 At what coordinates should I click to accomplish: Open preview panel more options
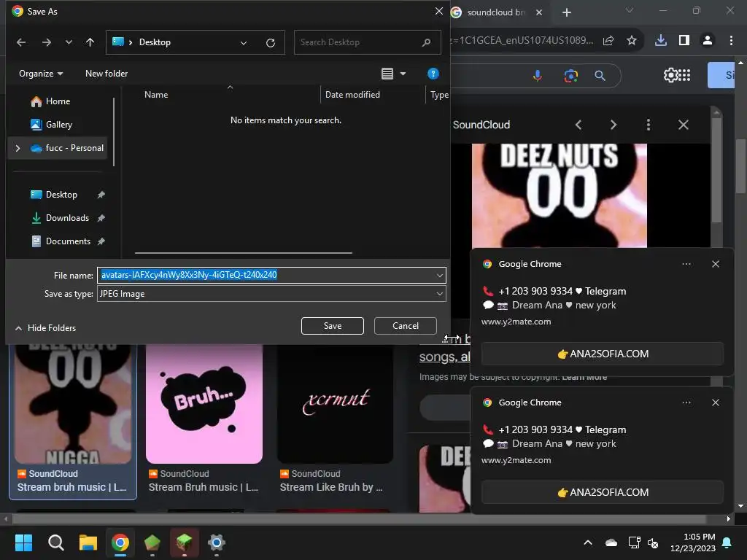click(649, 125)
